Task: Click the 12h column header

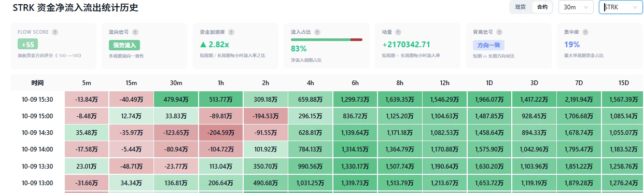Action: pos(444,83)
